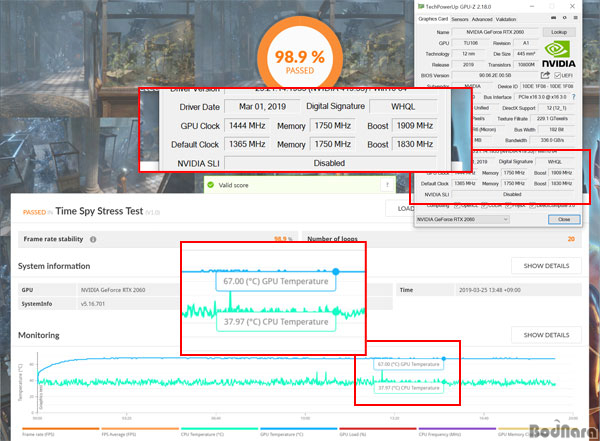Switch to the Advanced tab
Viewport: 600px width, 441px height.
(x=482, y=19)
